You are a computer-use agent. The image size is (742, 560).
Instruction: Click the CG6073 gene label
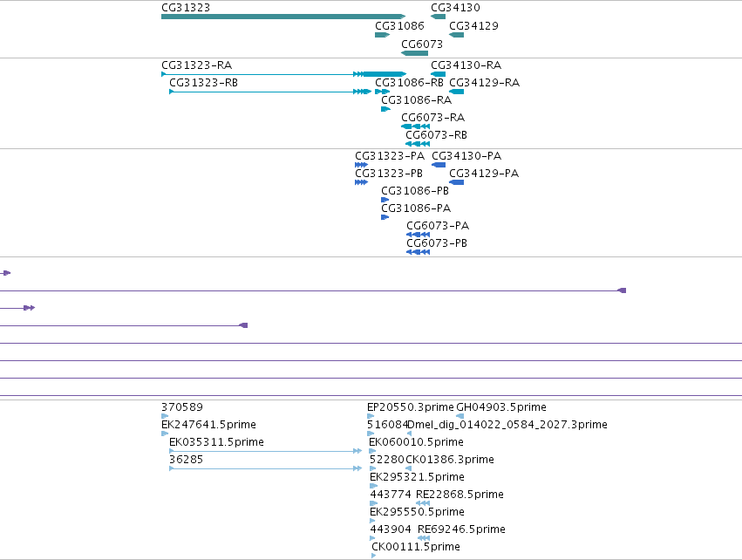coord(422,44)
